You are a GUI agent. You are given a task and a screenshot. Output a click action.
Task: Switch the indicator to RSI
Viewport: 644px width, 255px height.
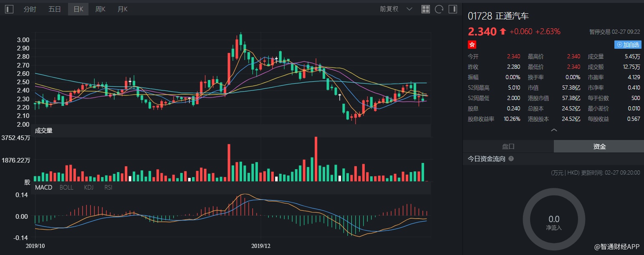[108, 187]
